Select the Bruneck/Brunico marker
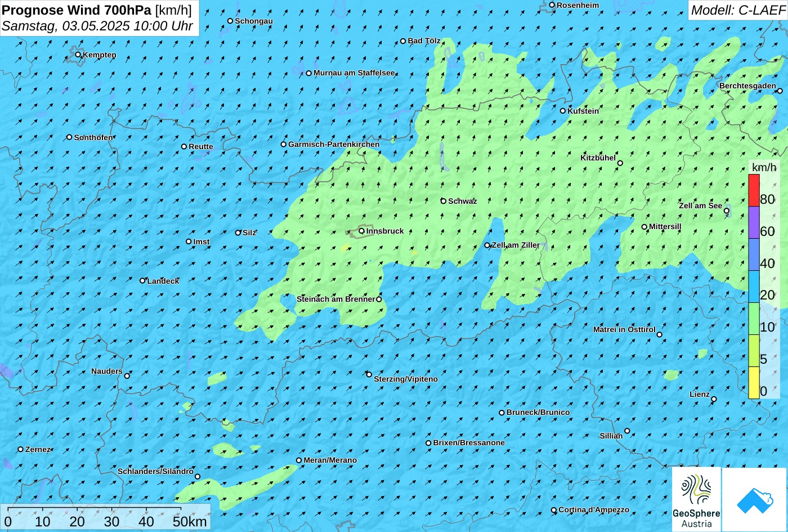 (502, 413)
